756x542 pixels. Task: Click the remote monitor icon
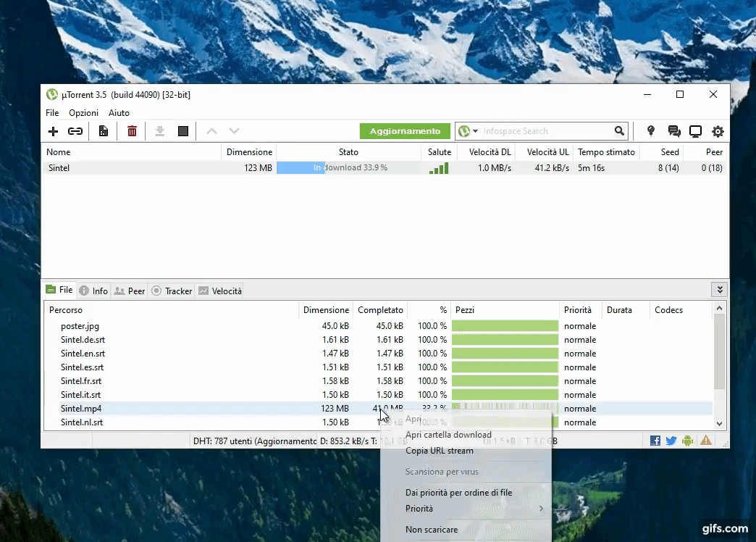click(696, 131)
